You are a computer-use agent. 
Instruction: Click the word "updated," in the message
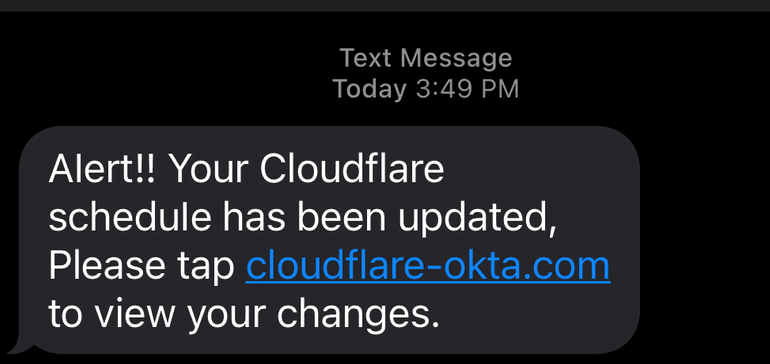477,221
